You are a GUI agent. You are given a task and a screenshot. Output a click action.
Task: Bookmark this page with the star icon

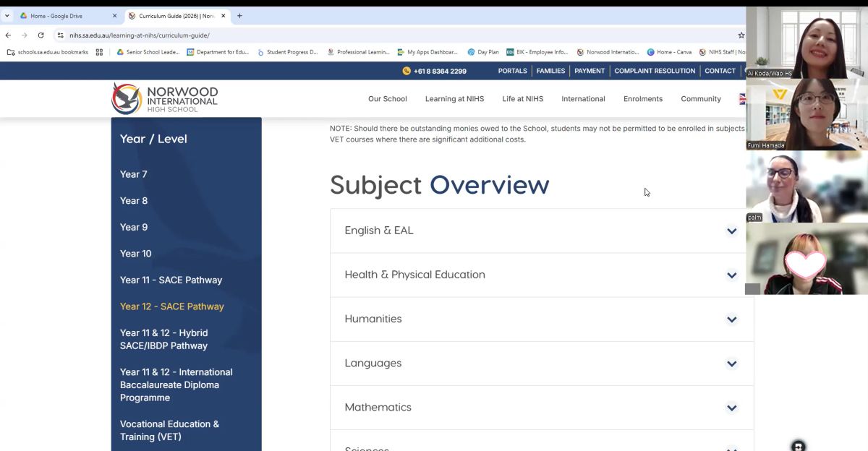tap(741, 35)
